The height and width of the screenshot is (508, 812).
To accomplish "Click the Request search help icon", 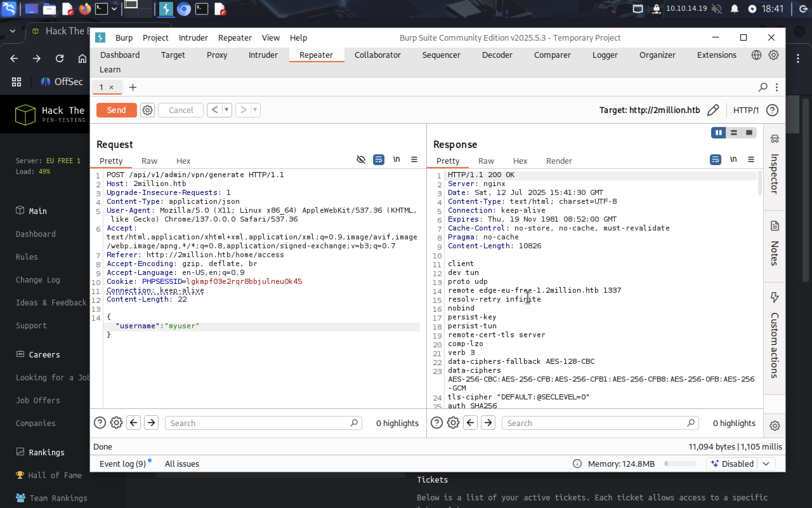I will (100, 423).
